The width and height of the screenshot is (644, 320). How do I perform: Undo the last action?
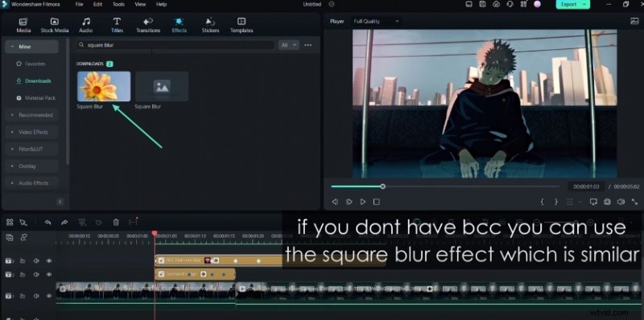[x=47, y=223]
